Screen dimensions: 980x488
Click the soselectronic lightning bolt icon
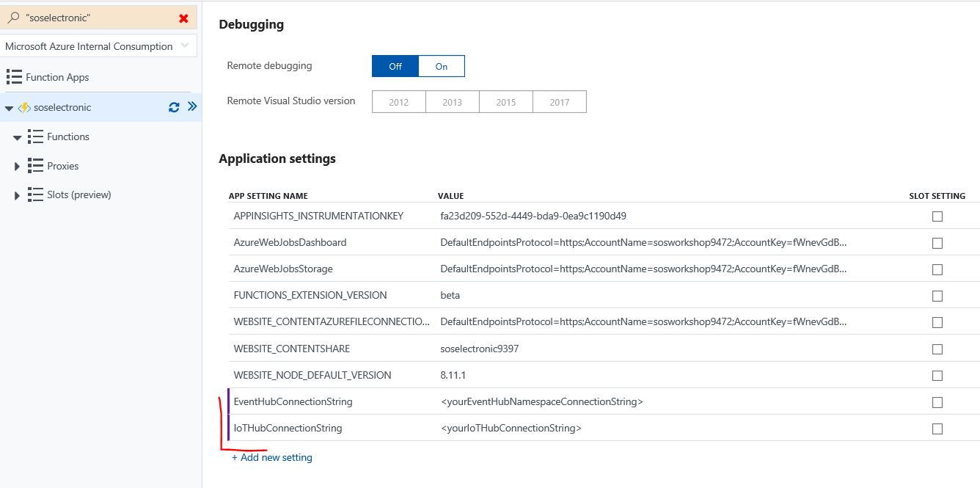24,107
